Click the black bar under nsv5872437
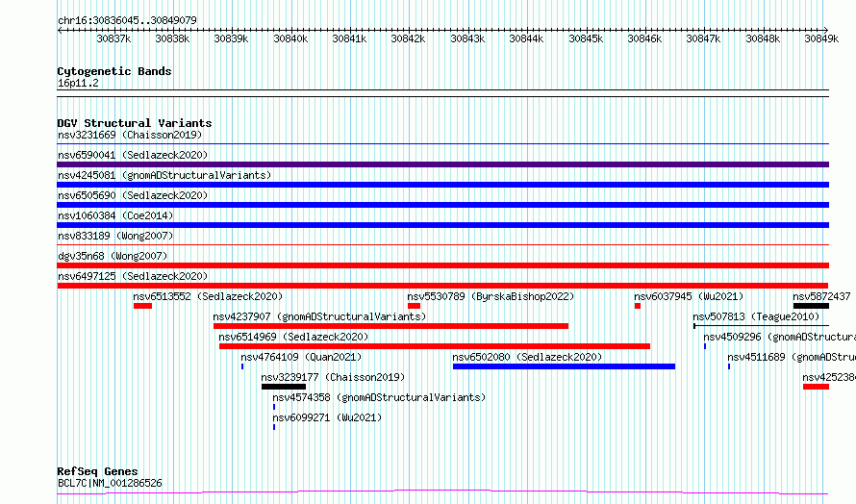The image size is (856, 504). tap(811, 306)
